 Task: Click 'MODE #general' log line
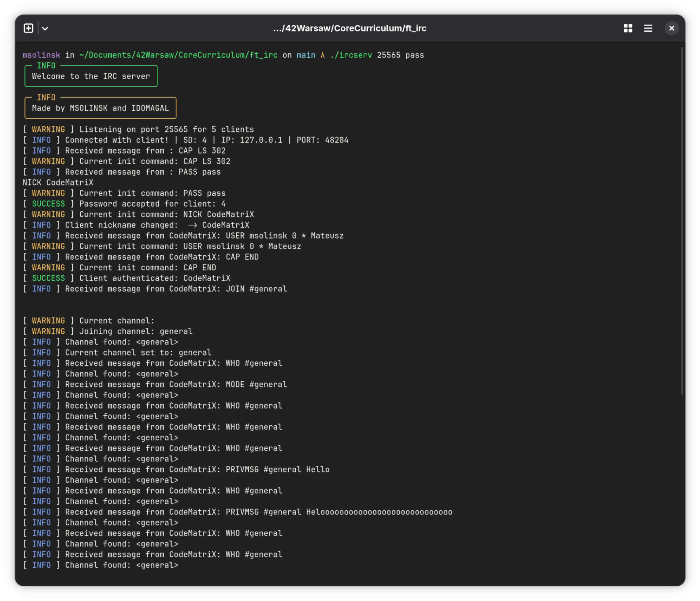(155, 385)
